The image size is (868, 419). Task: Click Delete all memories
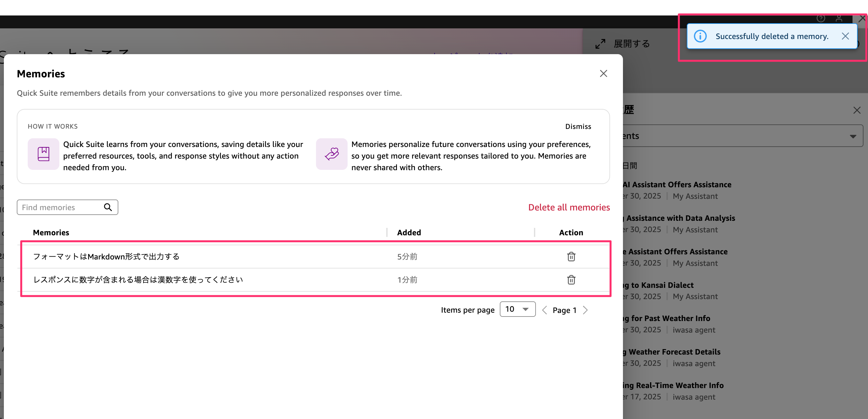[x=569, y=207]
